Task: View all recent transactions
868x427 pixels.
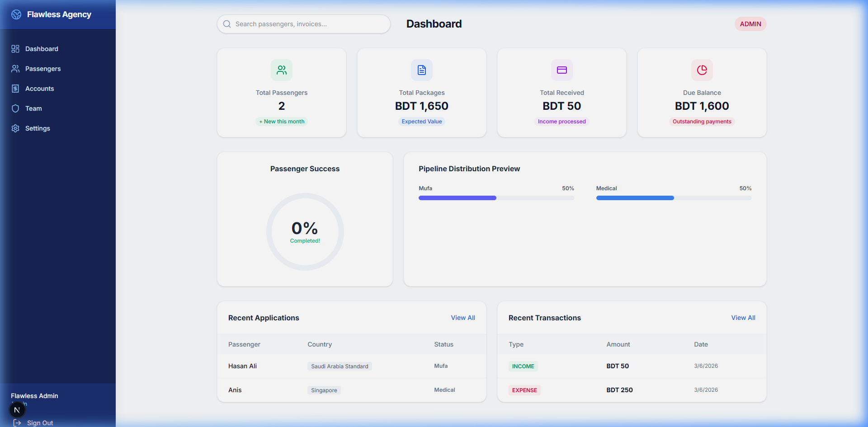Action: click(x=743, y=318)
